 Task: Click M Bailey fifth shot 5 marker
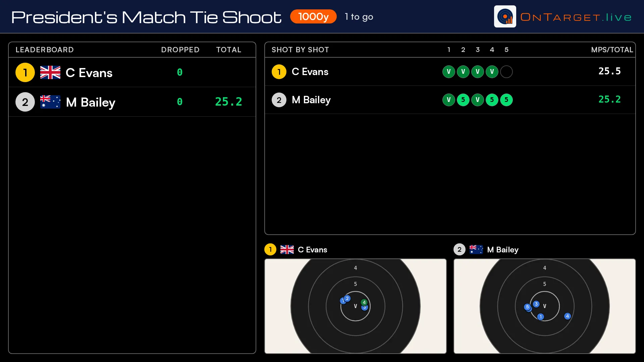tap(506, 100)
